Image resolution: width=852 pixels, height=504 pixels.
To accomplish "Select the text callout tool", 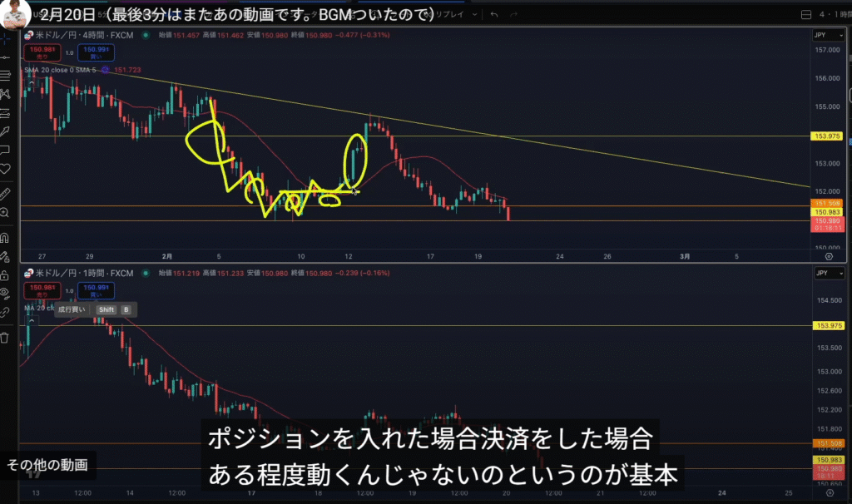I will pyautogui.click(x=5, y=150).
